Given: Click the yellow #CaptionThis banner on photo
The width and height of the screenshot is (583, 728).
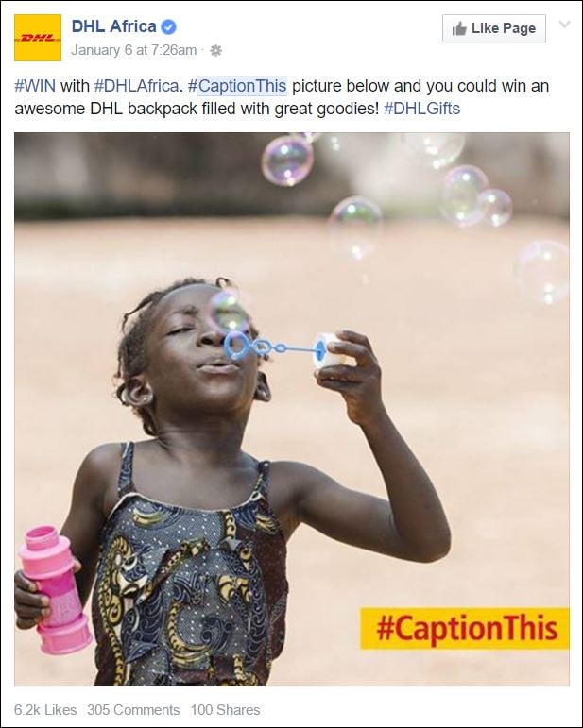Looking at the screenshot, I should pyautogui.click(x=465, y=628).
